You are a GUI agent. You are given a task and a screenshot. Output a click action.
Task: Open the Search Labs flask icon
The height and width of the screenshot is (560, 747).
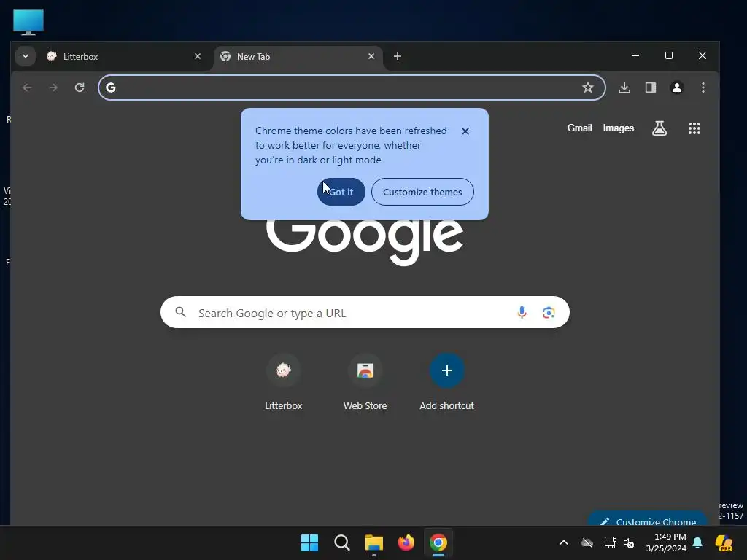[659, 128]
